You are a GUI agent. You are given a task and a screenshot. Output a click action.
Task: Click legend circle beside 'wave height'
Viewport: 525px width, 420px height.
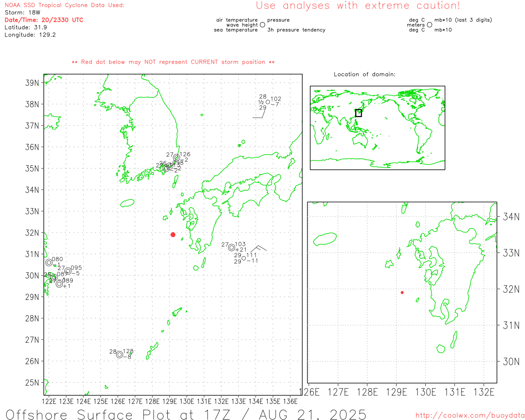click(262, 25)
